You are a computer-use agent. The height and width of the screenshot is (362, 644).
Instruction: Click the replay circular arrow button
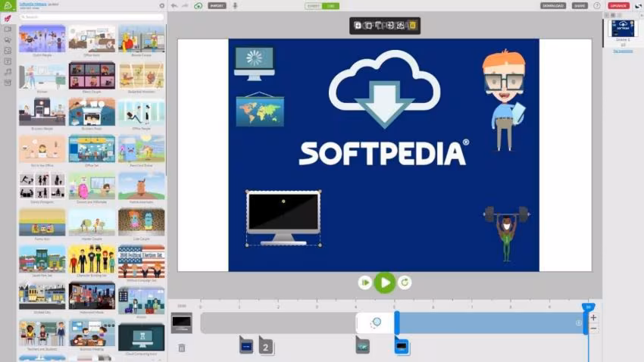405,282
